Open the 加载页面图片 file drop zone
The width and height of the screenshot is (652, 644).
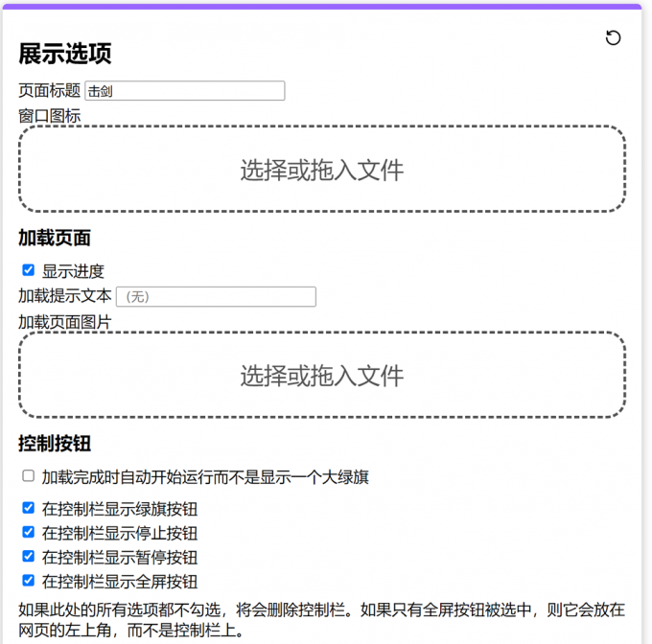(322, 375)
